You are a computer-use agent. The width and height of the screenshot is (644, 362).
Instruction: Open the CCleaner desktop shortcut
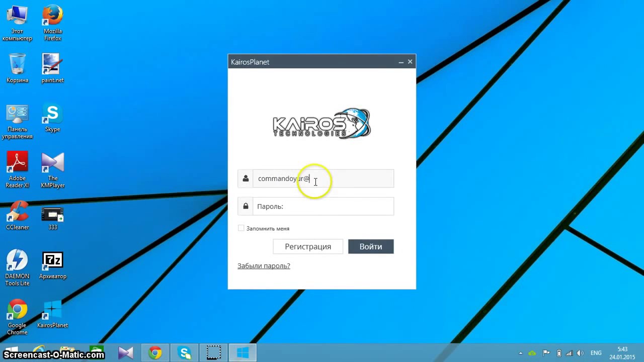[17, 216]
